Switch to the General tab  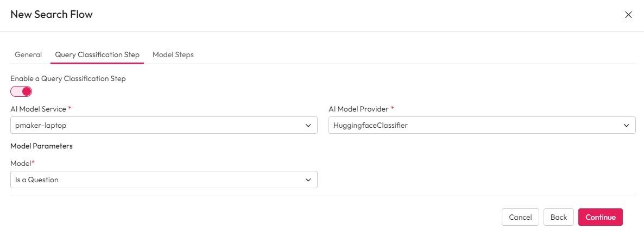[x=28, y=55]
